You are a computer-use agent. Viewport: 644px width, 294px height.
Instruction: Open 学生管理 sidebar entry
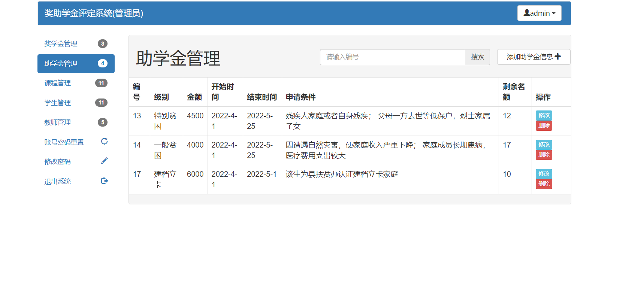pos(76,103)
